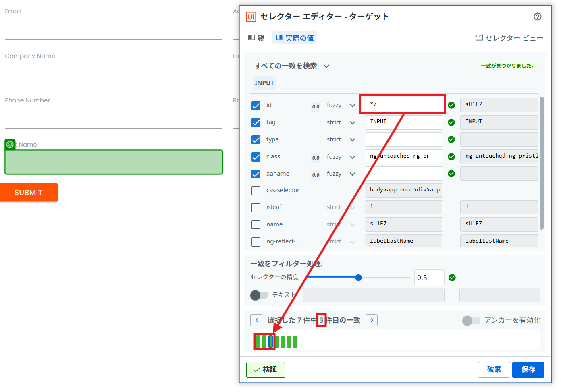The width and height of the screenshot is (561, 392).
Task: Click the id value field containing *7
Action: coord(404,105)
